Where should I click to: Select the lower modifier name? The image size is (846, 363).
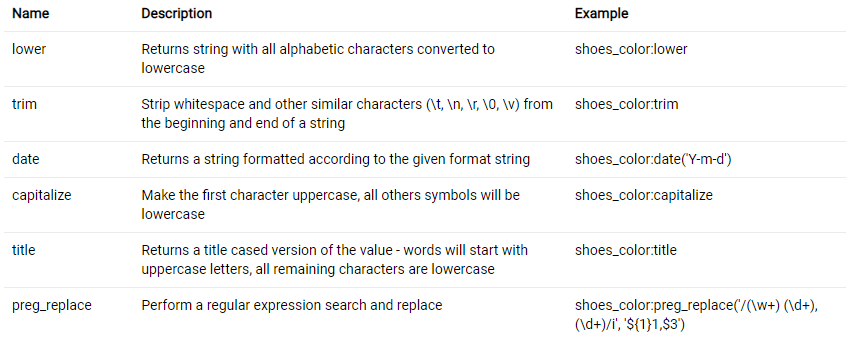click(x=29, y=49)
